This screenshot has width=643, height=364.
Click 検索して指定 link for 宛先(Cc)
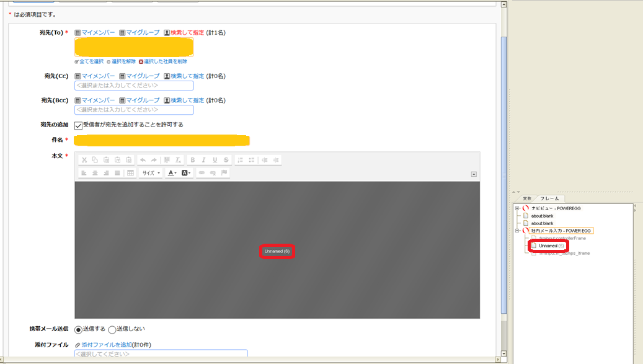click(x=187, y=76)
